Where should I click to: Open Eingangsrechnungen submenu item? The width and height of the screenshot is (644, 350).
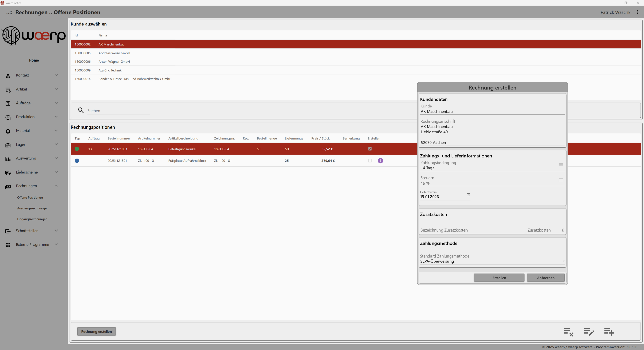click(32, 219)
